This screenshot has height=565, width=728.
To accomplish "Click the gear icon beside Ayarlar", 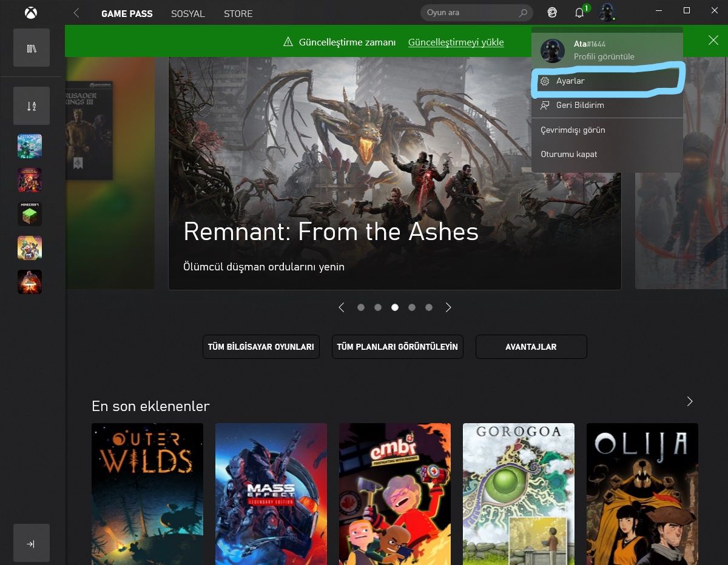I will point(545,81).
